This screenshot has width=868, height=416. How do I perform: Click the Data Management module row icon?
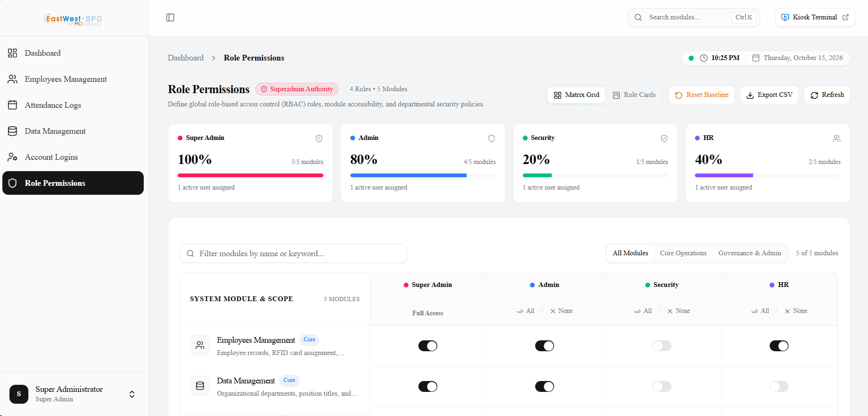[x=200, y=386]
